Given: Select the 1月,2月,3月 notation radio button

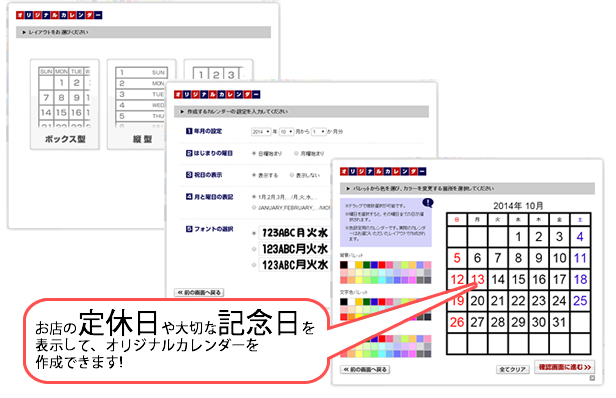Looking at the screenshot, I should (x=254, y=197).
